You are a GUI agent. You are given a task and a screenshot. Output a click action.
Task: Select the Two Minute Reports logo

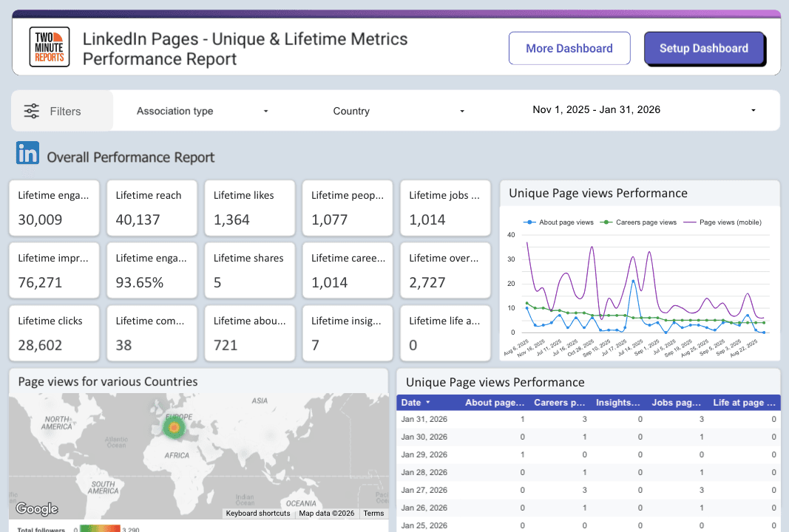(x=49, y=46)
